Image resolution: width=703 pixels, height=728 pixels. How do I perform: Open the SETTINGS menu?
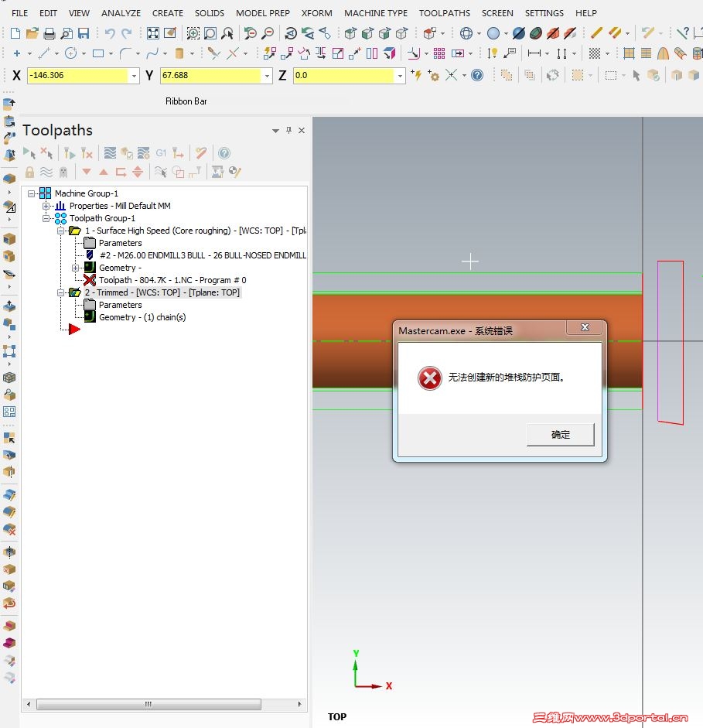click(x=544, y=13)
